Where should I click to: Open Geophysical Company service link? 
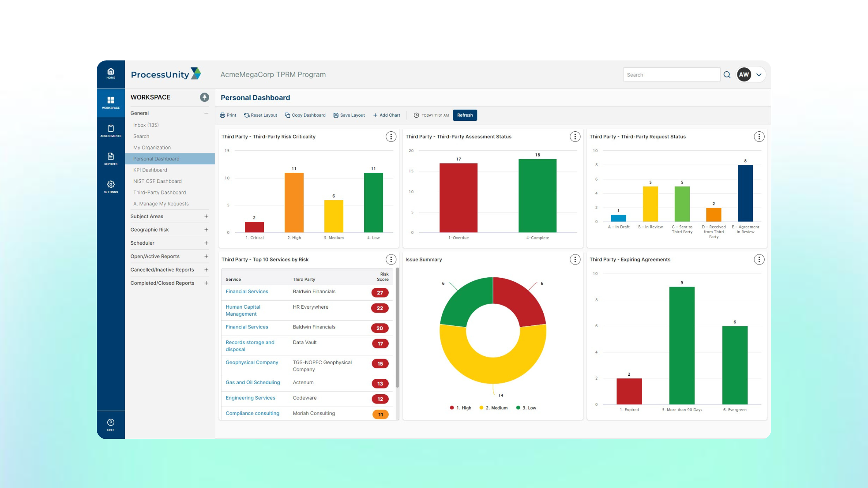pyautogui.click(x=252, y=363)
